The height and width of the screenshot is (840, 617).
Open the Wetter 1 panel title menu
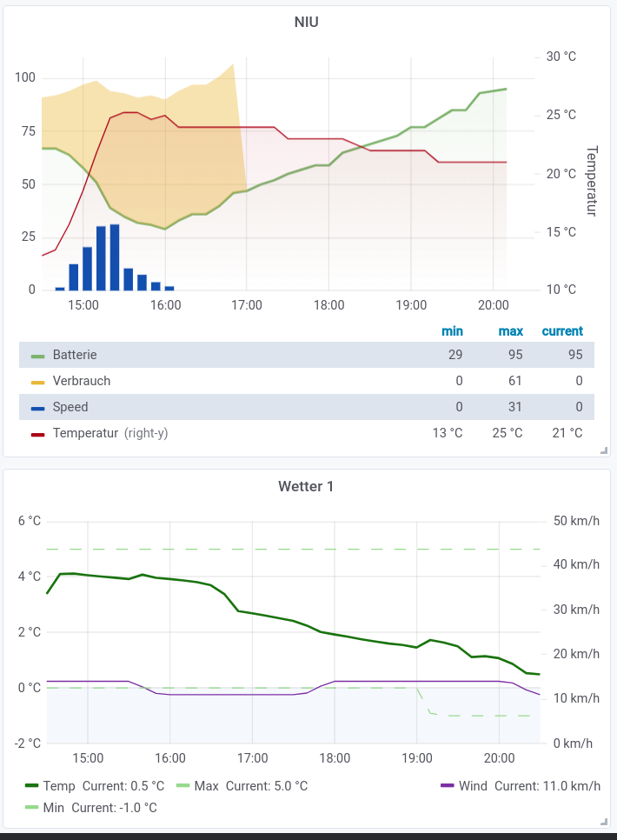tap(306, 486)
